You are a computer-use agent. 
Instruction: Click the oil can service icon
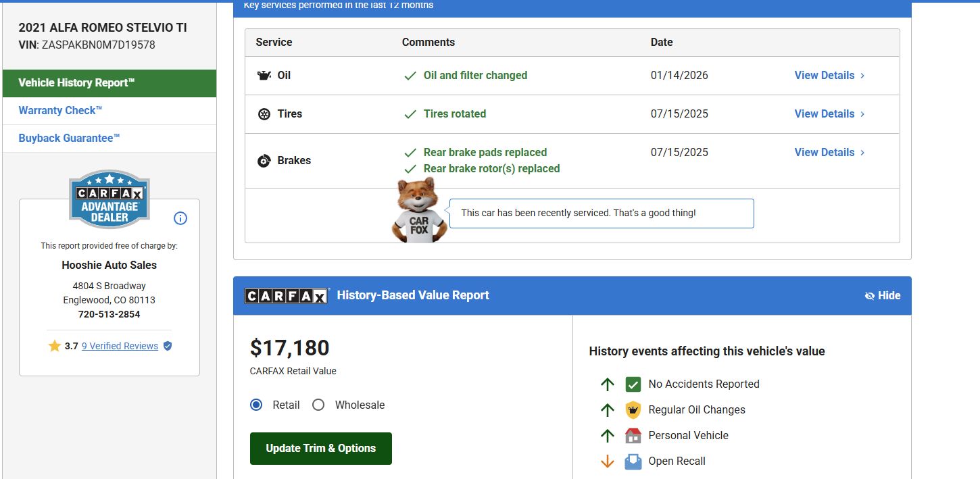pos(264,76)
